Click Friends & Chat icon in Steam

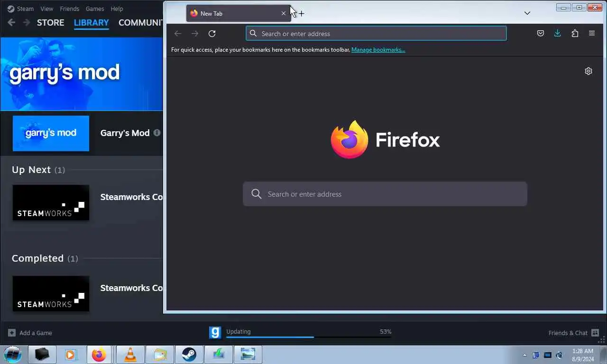[x=595, y=333]
